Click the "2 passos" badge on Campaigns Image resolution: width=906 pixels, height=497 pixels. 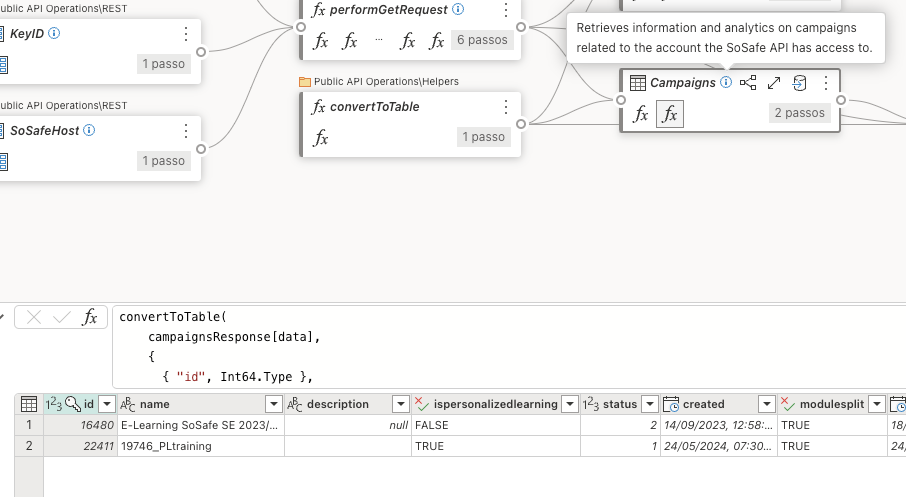coord(799,113)
